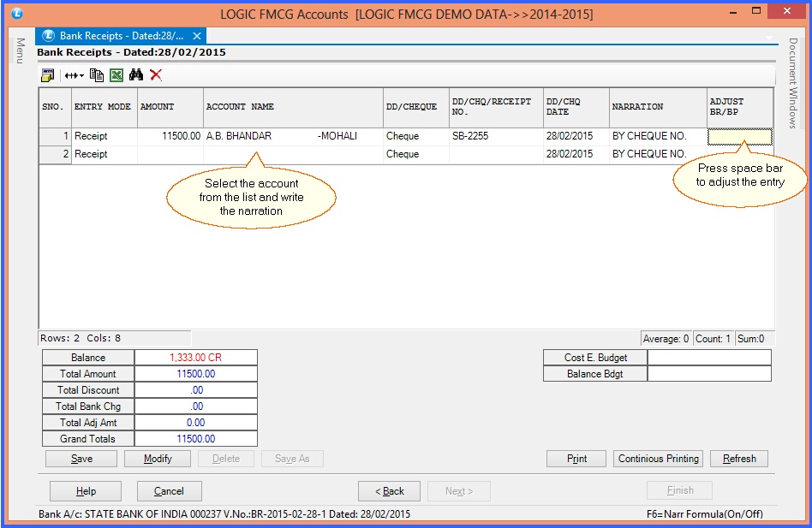Expand the Document Windows side panel
Image resolution: width=812 pixels, height=528 pixels.
pos(793,83)
